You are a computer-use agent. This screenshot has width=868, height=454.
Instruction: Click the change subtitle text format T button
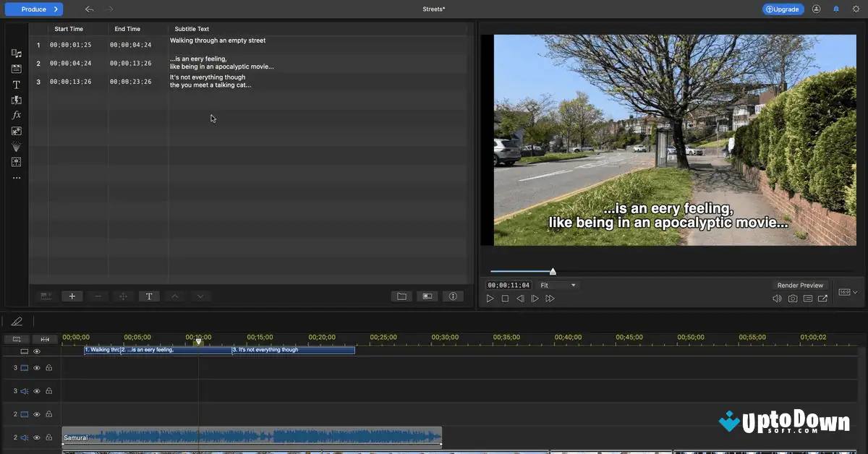click(149, 296)
